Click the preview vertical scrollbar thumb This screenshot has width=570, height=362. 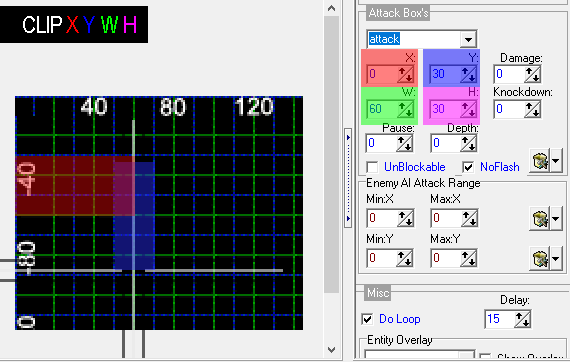coord(332,154)
